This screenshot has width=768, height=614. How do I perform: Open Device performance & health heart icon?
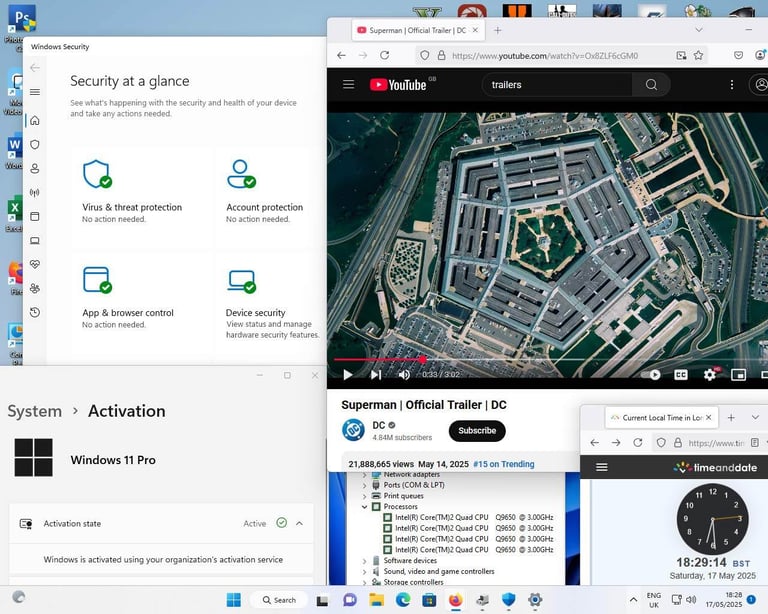click(x=35, y=264)
